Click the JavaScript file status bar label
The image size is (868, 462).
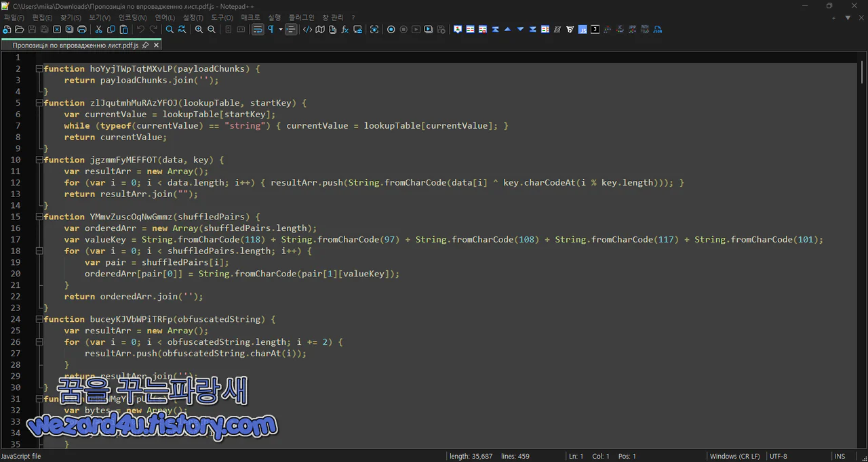pos(21,457)
